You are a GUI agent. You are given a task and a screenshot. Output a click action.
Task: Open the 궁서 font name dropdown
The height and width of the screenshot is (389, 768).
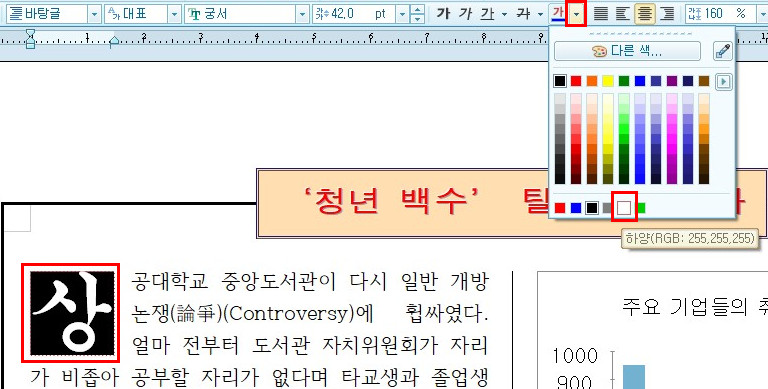pos(302,14)
